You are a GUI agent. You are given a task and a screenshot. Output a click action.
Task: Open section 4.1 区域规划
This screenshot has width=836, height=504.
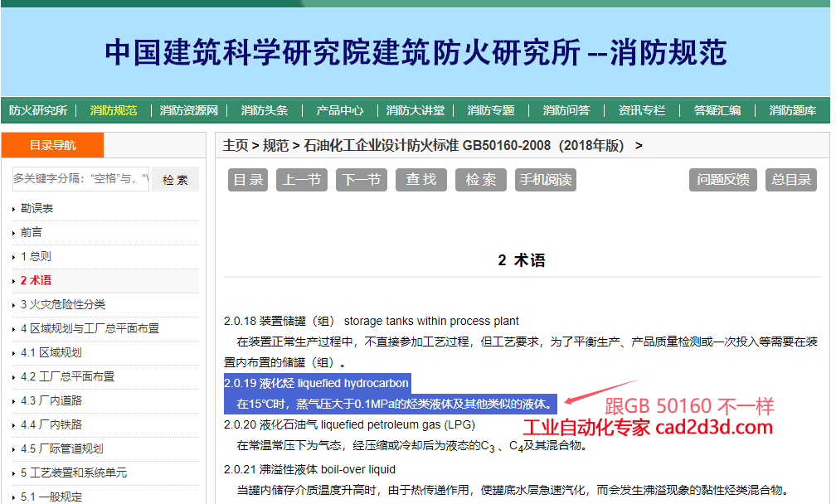(x=51, y=352)
